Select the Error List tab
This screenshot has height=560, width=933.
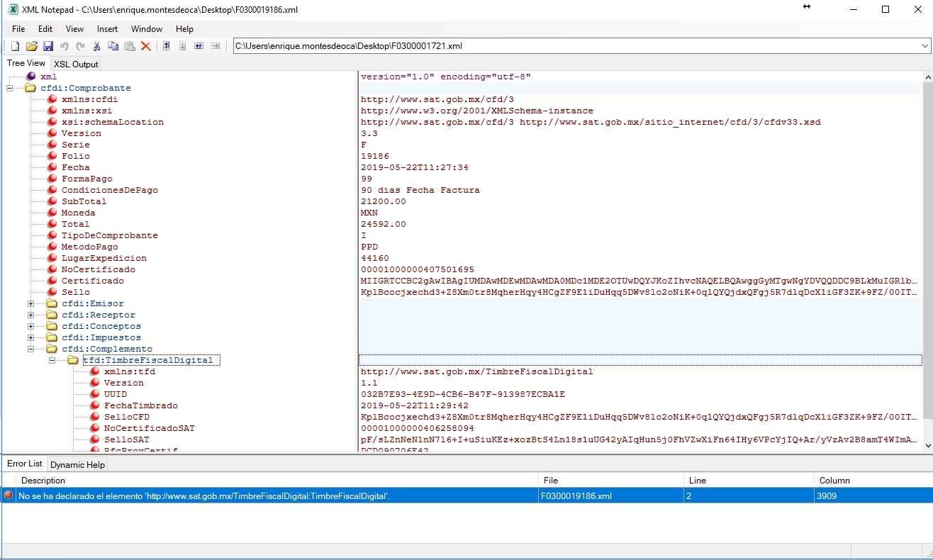point(25,464)
